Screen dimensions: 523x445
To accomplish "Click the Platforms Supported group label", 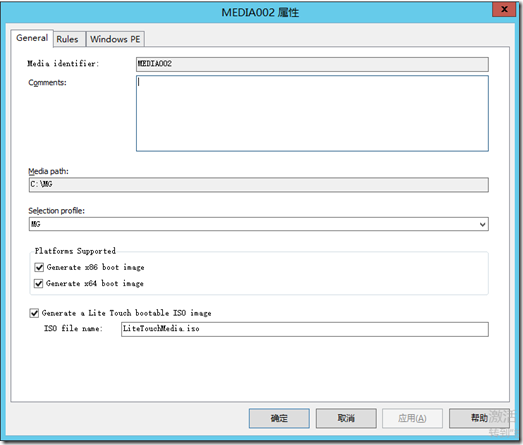I will pos(75,251).
